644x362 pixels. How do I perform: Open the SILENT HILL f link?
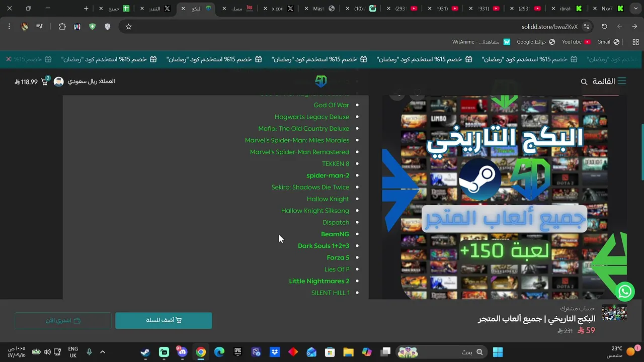pos(330,293)
